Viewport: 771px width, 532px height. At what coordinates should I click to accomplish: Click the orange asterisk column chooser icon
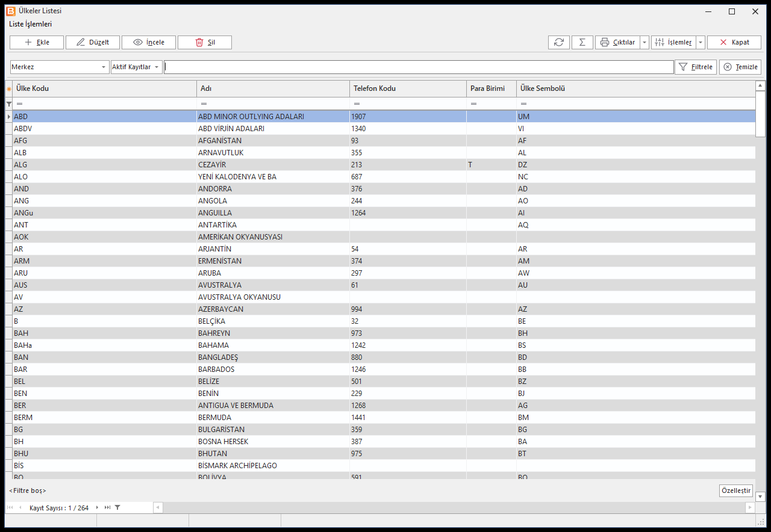[x=8, y=89]
